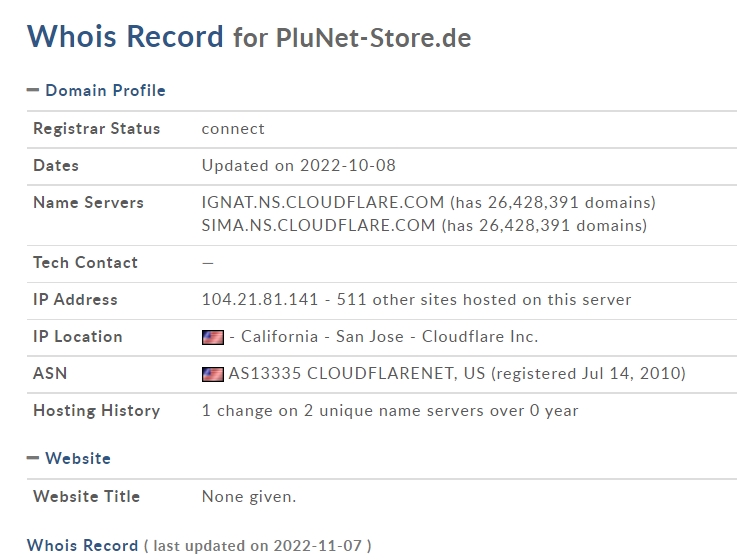The width and height of the screenshot is (737, 560).
Task: Click the Tech Contact row label
Action: 85,262
